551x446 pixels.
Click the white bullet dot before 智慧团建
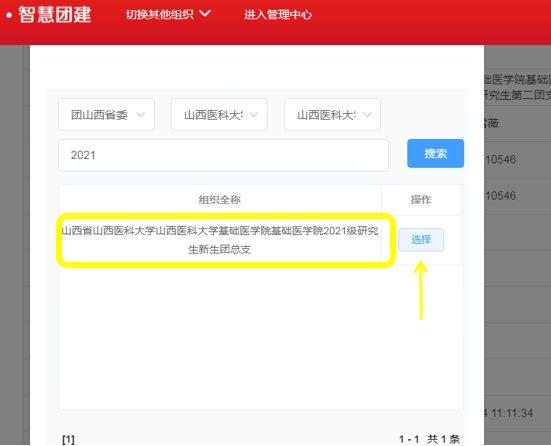point(9,15)
